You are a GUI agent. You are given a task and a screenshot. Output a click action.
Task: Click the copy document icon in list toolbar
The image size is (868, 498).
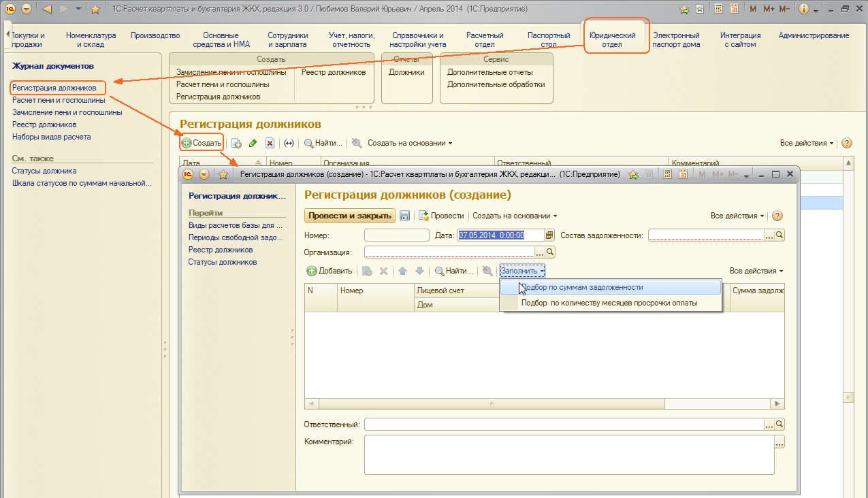[x=236, y=144]
